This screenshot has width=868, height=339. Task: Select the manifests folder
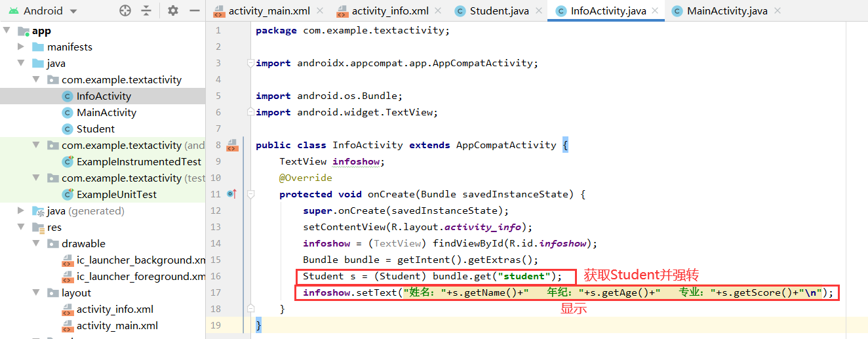[x=69, y=47]
